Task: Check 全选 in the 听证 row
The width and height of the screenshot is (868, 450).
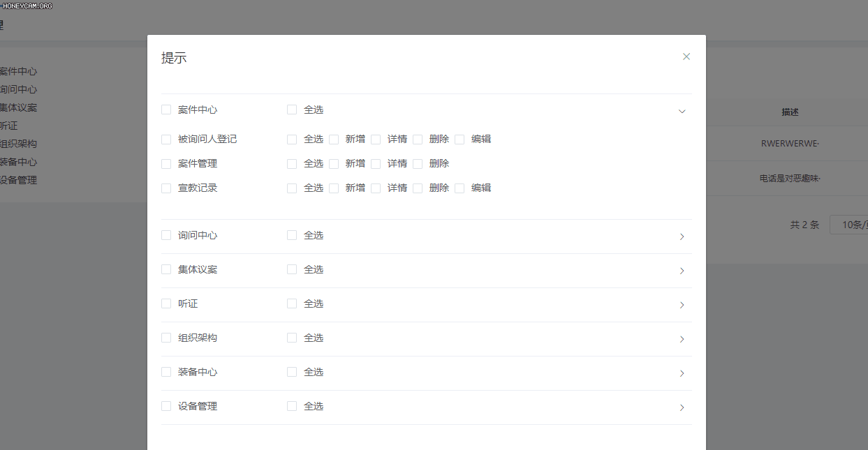Action: pyautogui.click(x=292, y=303)
